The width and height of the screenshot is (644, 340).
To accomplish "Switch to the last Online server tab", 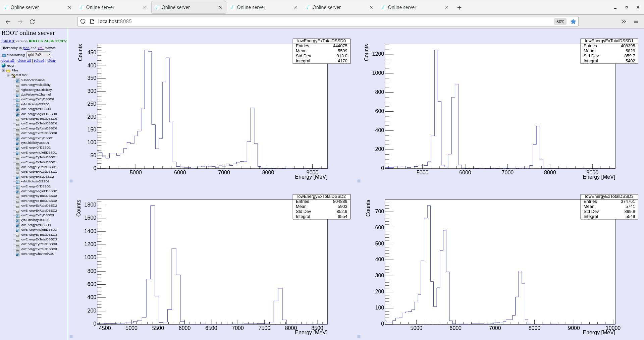I will (x=402, y=7).
